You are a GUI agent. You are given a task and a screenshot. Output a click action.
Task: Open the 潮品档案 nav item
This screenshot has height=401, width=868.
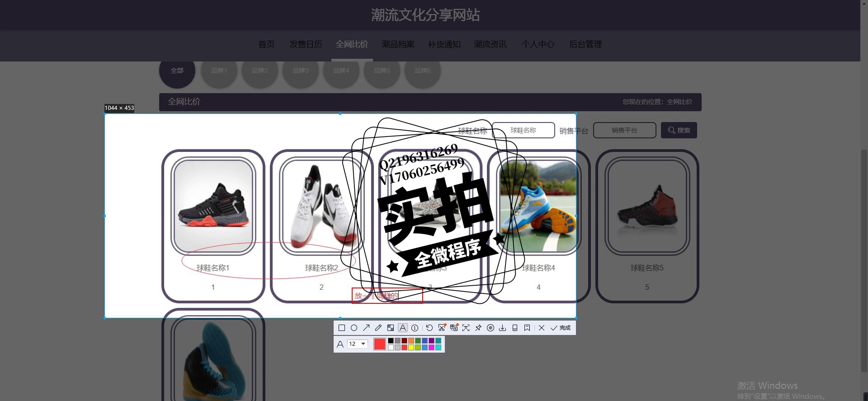(398, 44)
